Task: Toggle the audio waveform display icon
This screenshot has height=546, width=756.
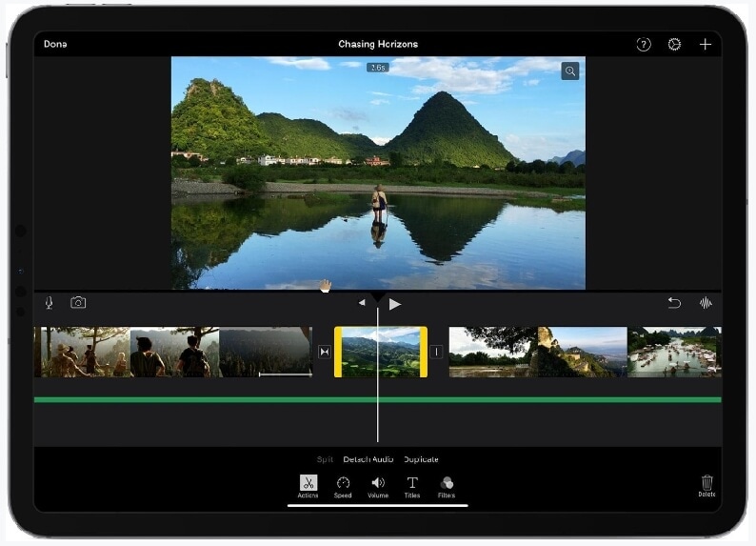Action: [x=706, y=303]
